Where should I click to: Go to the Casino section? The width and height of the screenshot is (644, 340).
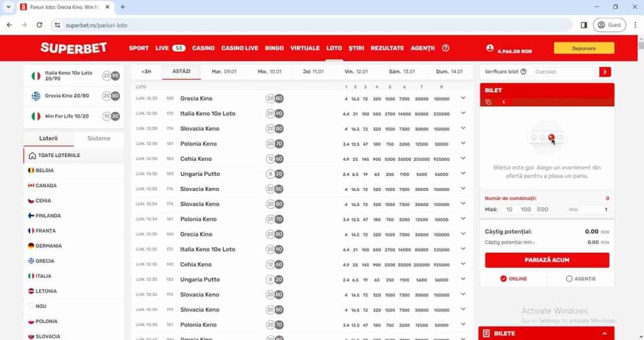point(203,48)
